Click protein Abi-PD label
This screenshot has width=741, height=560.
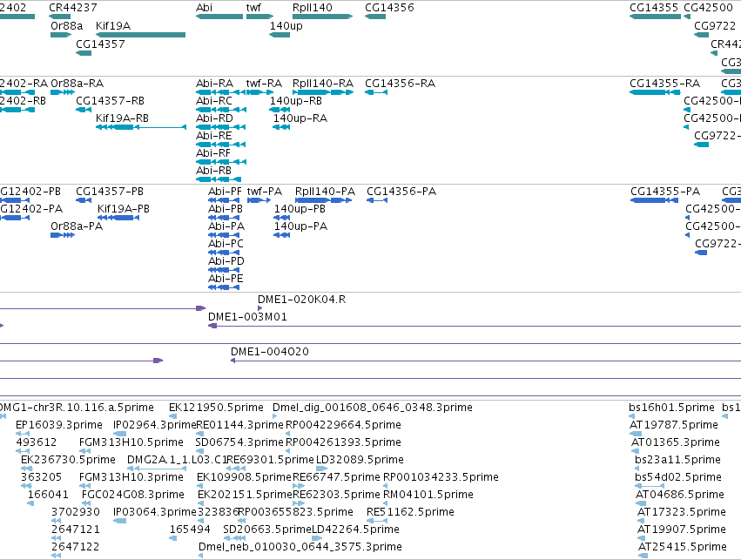pyautogui.click(x=226, y=261)
